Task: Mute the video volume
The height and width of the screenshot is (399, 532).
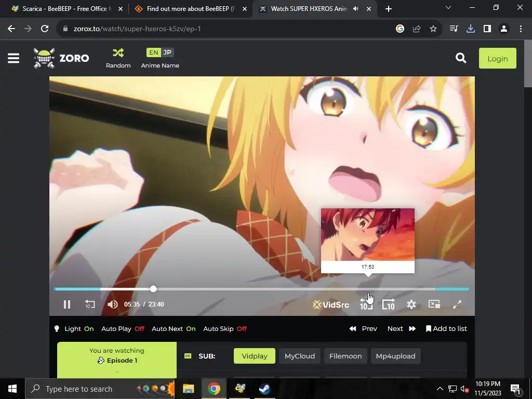Action: (x=112, y=304)
